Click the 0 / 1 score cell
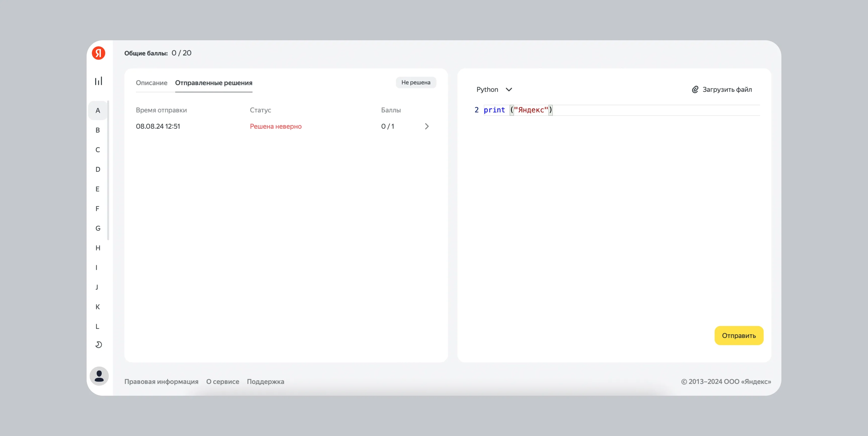Viewport: 868px width, 436px height. tap(387, 126)
